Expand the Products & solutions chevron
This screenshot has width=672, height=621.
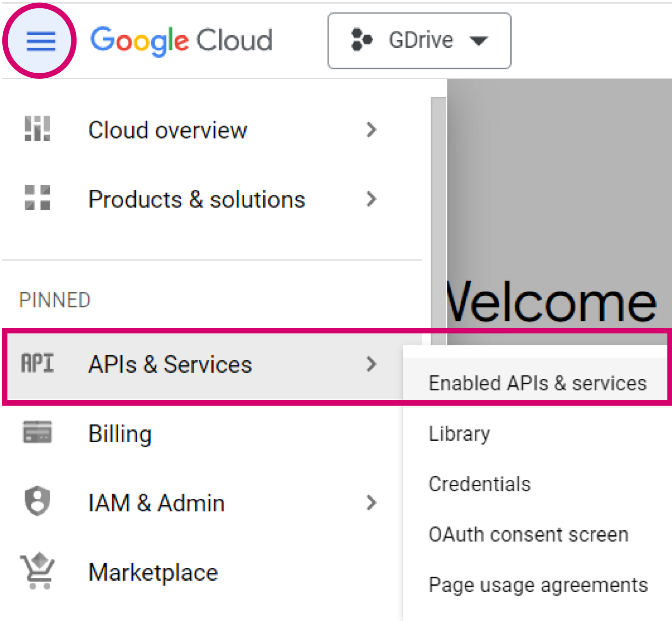point(371,199)
